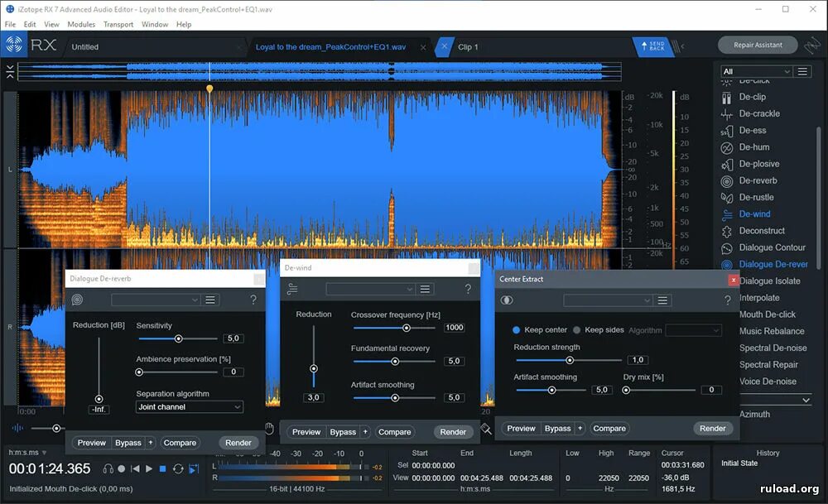This screenshot has width=828, height=504.
Task: Switch to the Clip 1 tab
Action: [x=468, y=47]
